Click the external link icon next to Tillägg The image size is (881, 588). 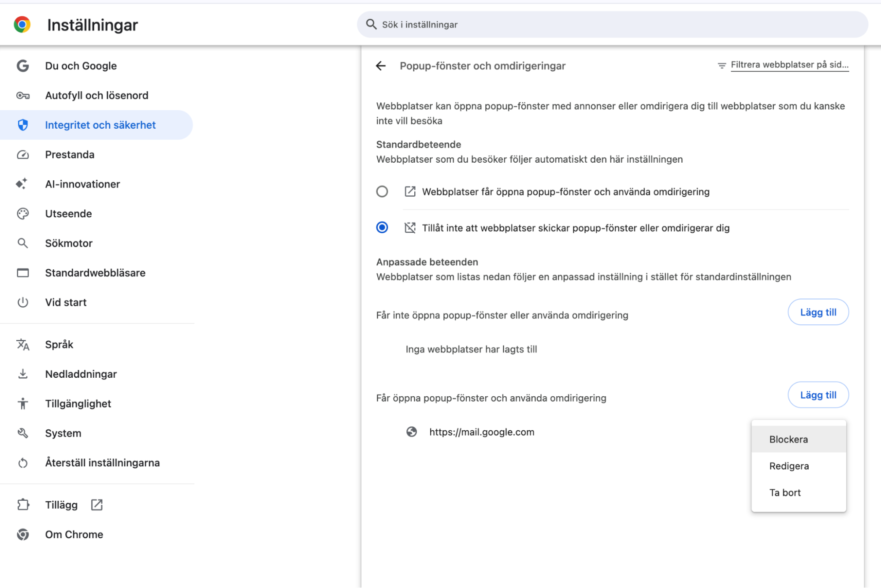point(97,505)
